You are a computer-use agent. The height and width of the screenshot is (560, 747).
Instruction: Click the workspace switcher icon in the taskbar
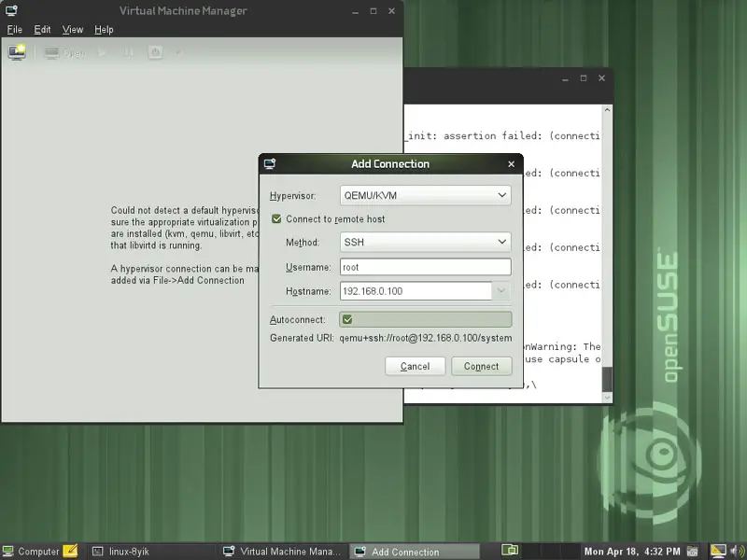pos(510,551)
